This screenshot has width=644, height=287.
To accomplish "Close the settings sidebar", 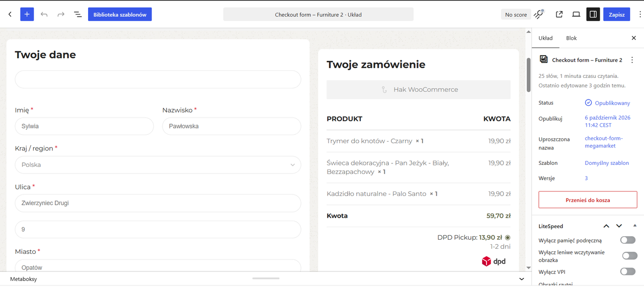I will point(634,38).
